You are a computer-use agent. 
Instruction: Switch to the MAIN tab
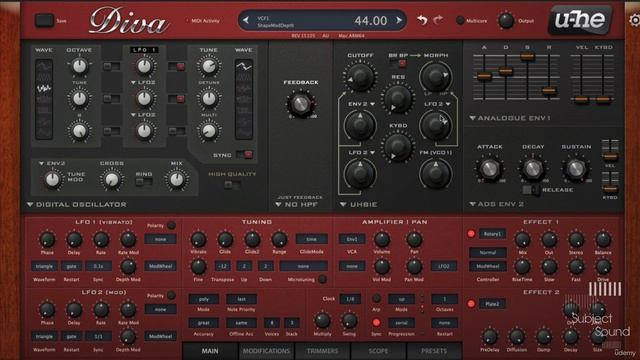(210, 351)
